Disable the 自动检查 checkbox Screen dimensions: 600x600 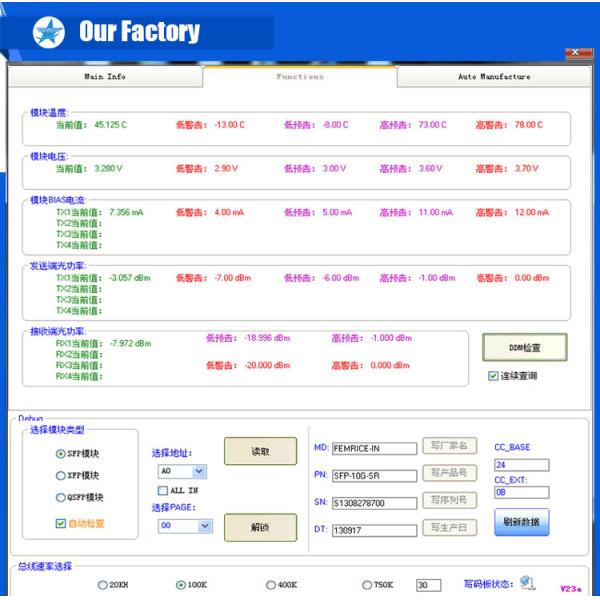click(61, 523)
